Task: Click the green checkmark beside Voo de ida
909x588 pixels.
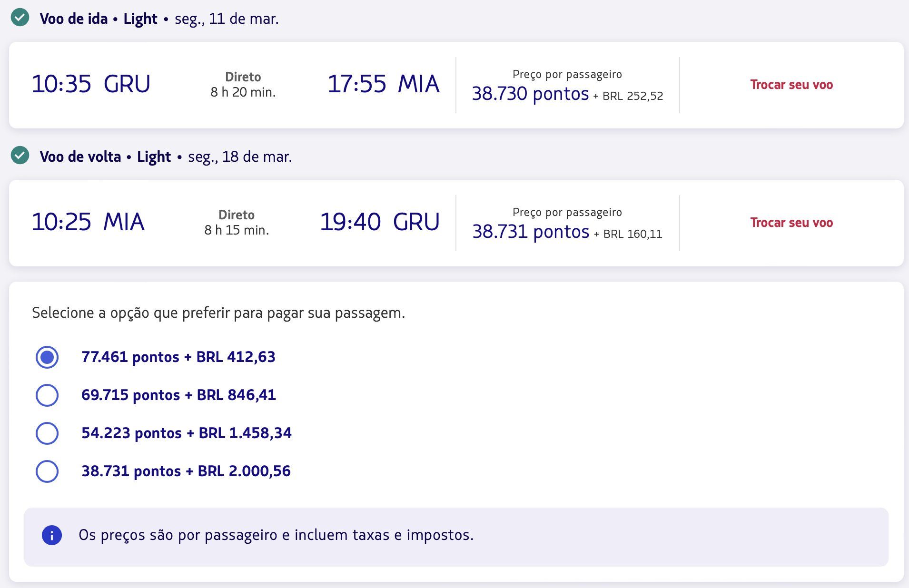Action: click(x=20, y=18)
